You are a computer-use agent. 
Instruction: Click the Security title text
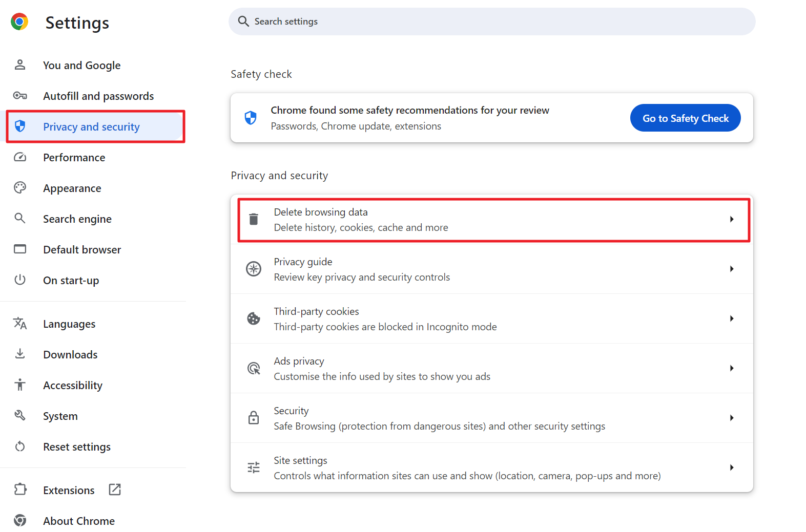(x=291, y=411)
